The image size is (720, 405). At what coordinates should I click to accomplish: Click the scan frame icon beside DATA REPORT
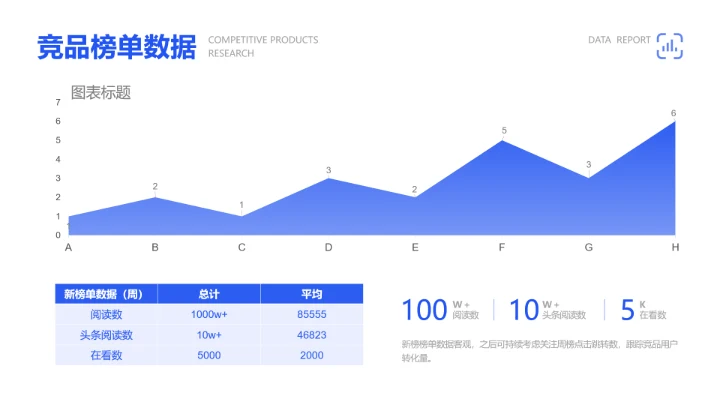click(669, 45)
